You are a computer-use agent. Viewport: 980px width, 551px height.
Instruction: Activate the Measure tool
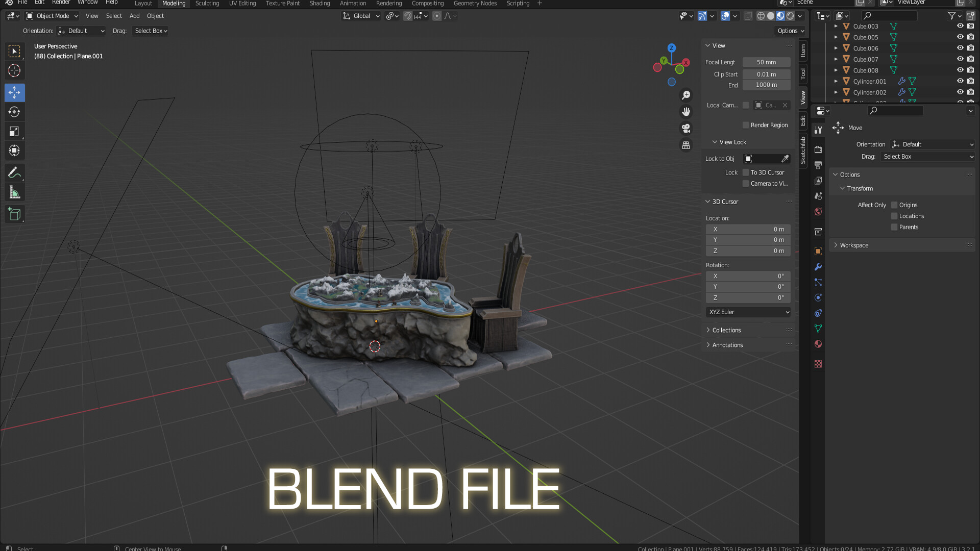click(x=14, y=192)
